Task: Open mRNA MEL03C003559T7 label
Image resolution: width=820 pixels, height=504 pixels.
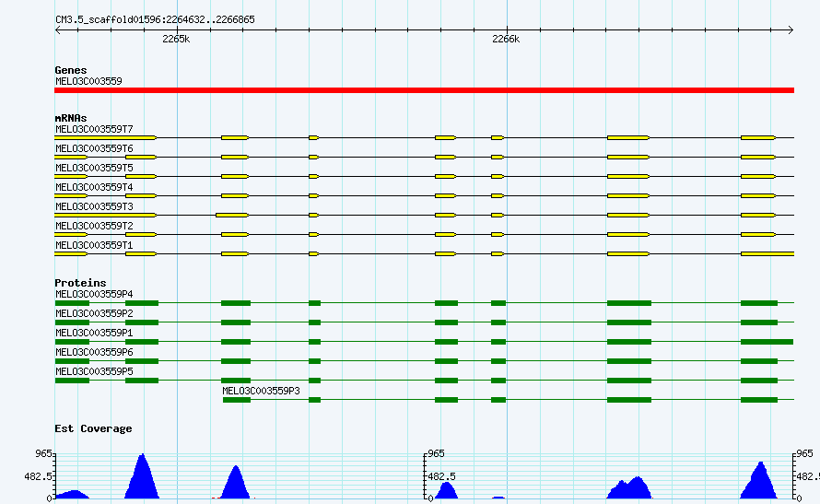Action: click(x=94, y=129)
